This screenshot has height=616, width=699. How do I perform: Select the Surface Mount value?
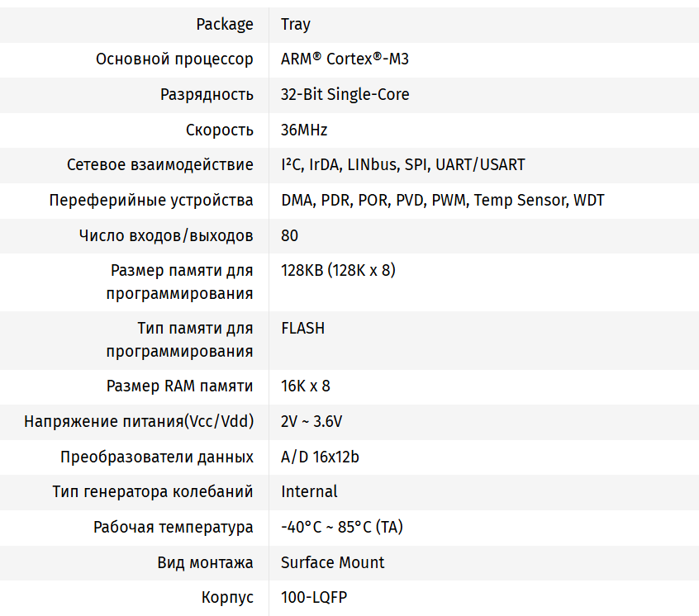(332, 562)
